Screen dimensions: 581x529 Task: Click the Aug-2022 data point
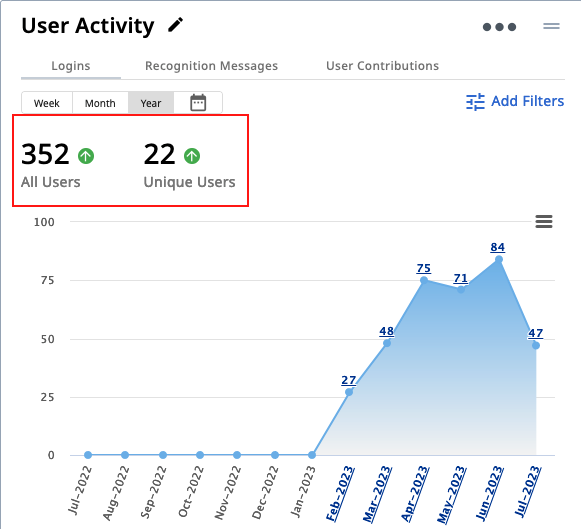[125, 455]
